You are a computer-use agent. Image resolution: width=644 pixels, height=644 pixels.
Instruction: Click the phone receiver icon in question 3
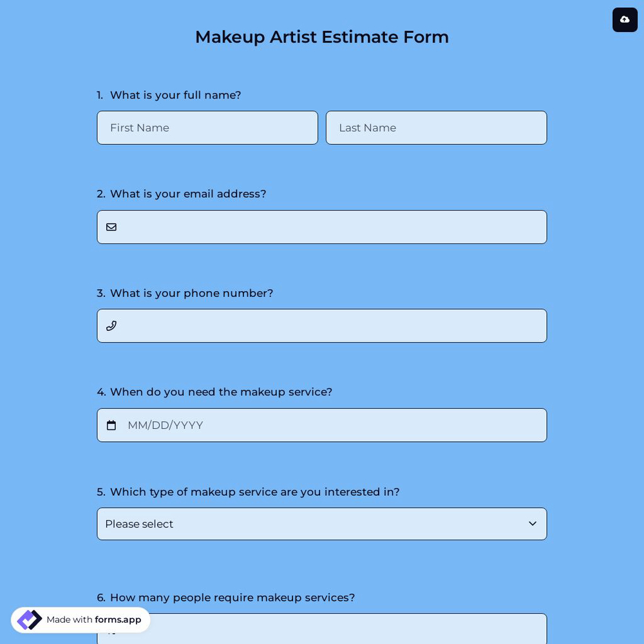tap(111, 325)
